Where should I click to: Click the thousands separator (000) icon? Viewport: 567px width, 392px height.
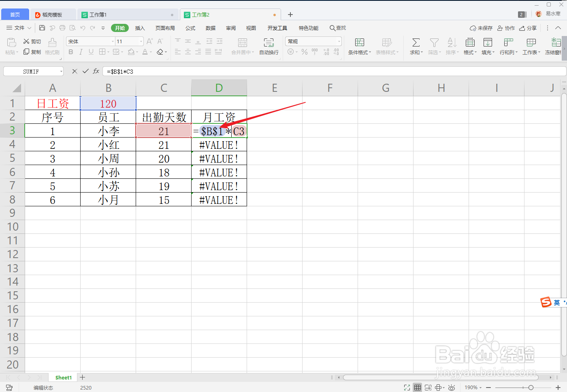pyautogui.click(x=315, y=52)
